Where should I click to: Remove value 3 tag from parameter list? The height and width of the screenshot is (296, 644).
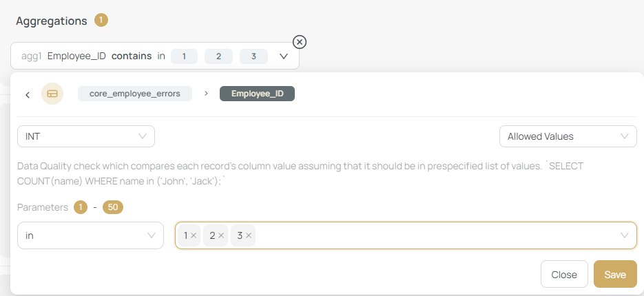(x=249, y=235)
